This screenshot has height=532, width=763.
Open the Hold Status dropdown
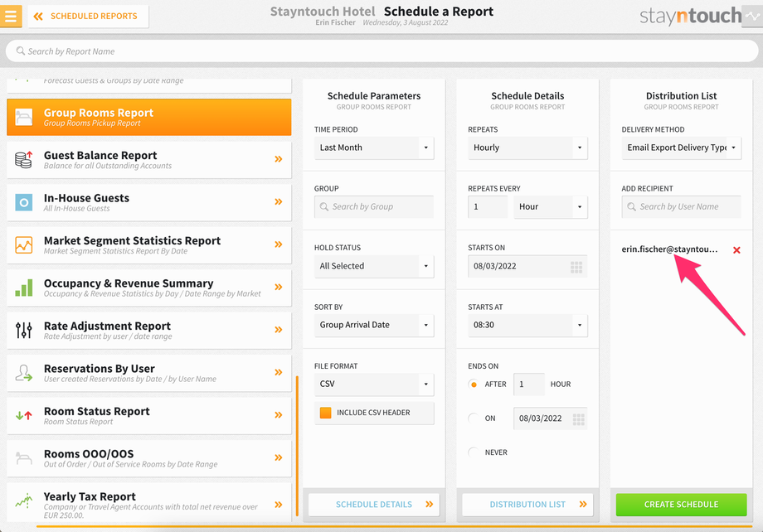click(x=374, y=266)
